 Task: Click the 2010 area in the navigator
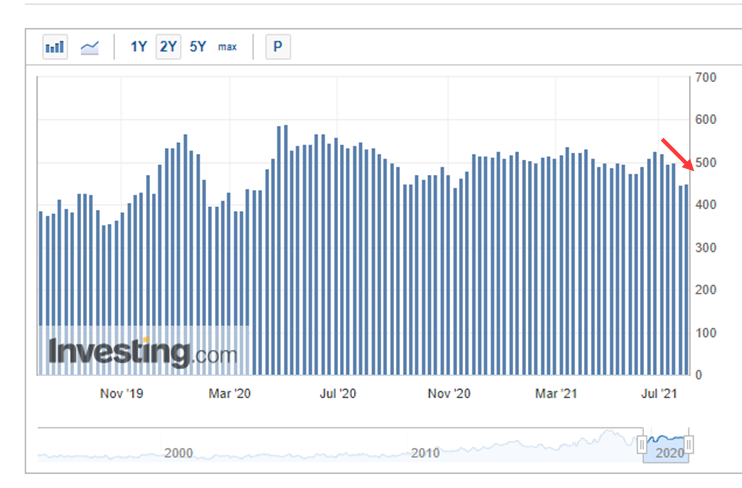pos(426,453)
